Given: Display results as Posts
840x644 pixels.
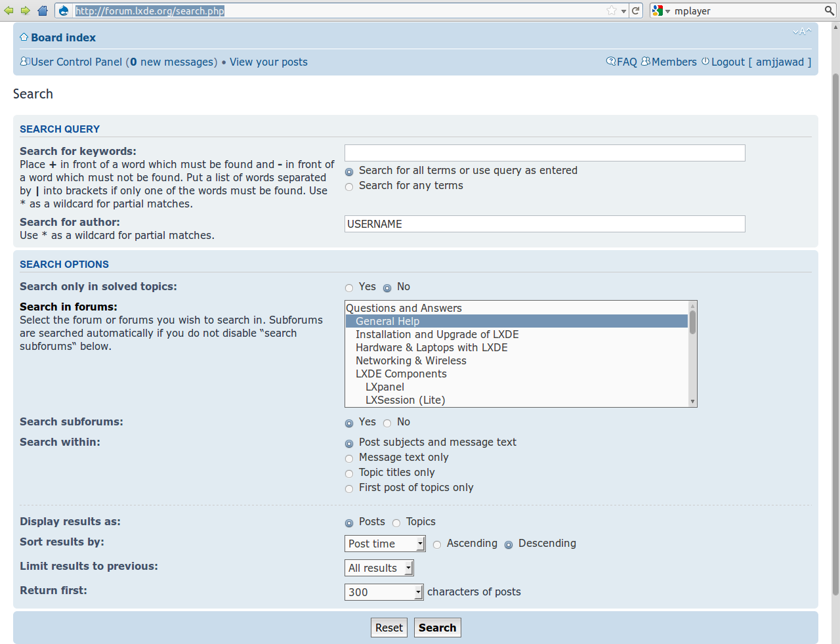Looking at the screenshot, I should coord(349,523).
